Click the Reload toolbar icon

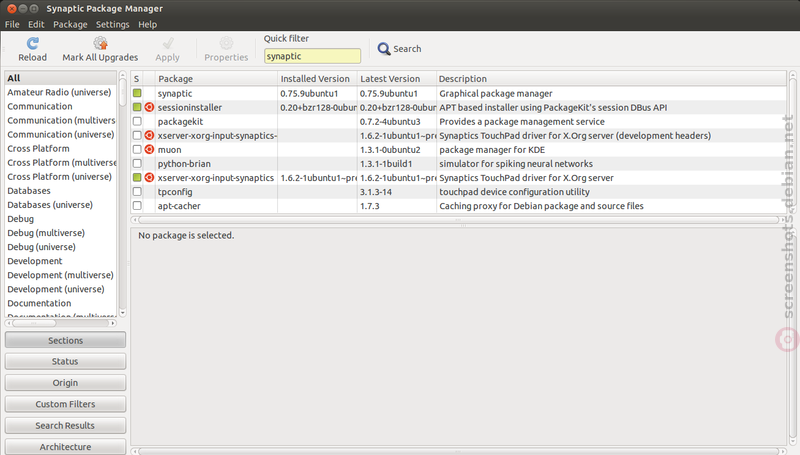pos(33,43)
